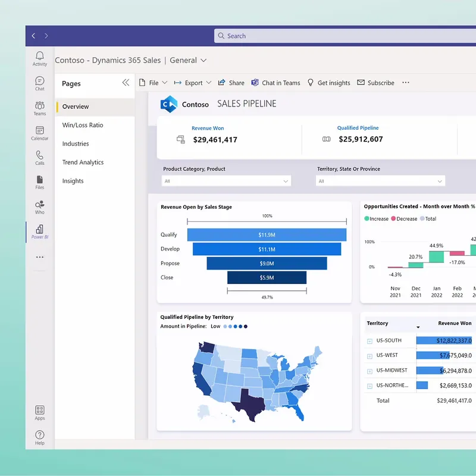476x476 pixels.
Task: Open the Export dropdown
Action: pos(192,83)
